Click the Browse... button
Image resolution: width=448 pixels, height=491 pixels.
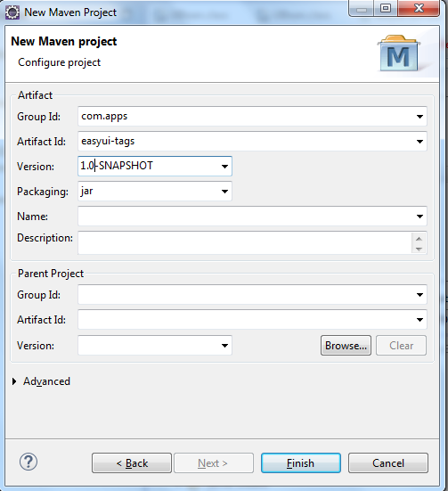pos(346,346)
